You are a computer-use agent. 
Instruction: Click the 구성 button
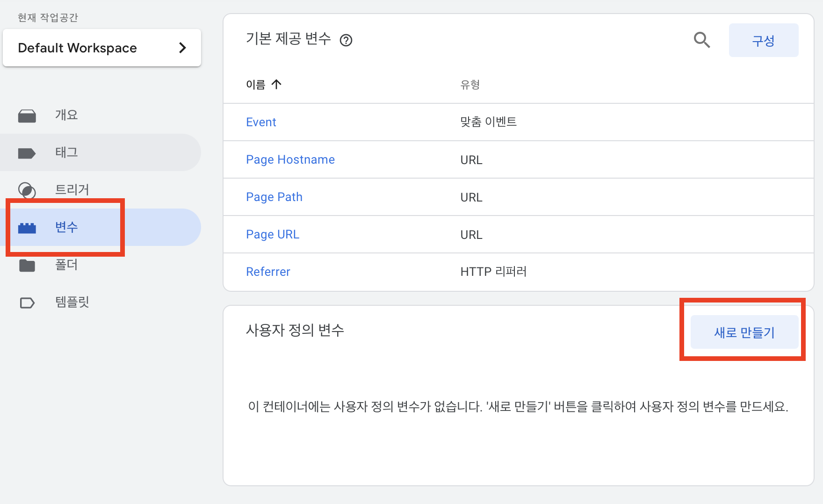pos(763,40)
